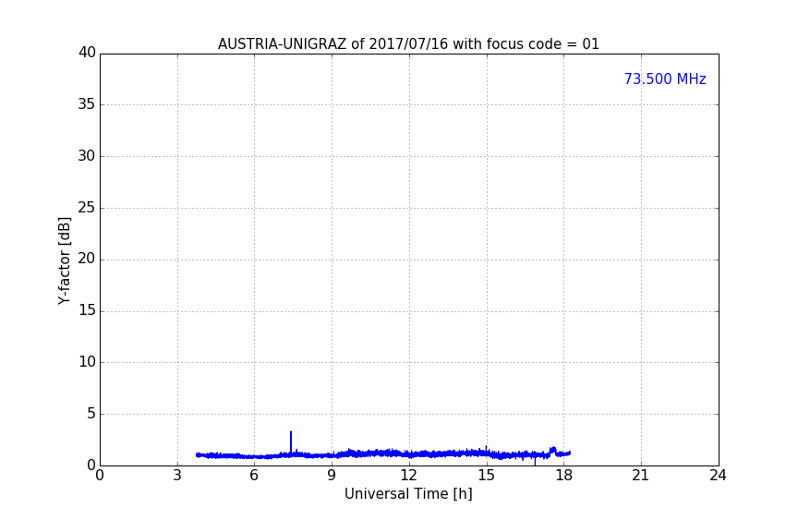
Task: Click the 'Y-factor [dB]' axis label
Action: [64, 260]
